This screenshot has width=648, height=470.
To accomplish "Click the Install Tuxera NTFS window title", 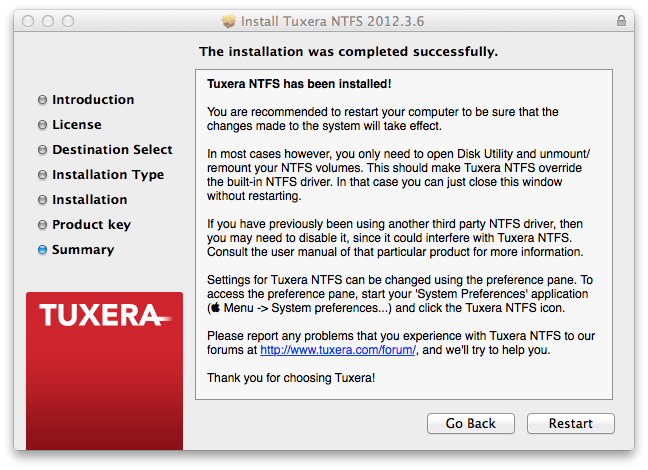I will click(x=332, y=20).
